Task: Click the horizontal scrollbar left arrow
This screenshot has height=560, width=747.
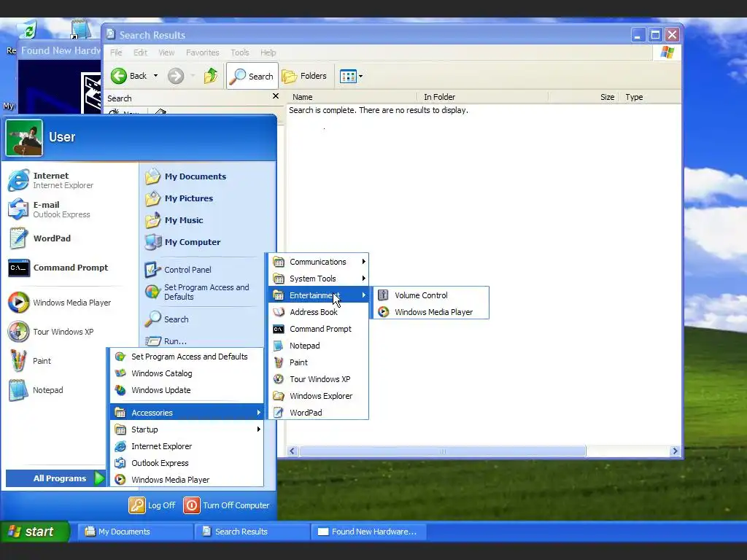Action: 293,451
